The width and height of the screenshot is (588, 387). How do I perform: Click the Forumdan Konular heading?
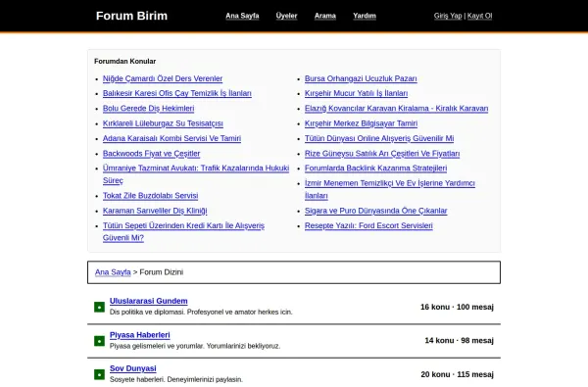tap(124, 61)
